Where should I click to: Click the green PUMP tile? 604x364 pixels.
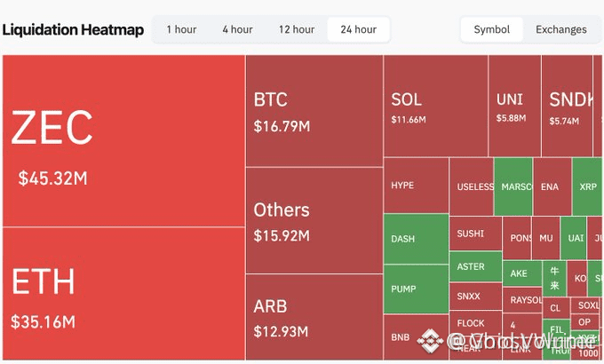coord(416,289)
